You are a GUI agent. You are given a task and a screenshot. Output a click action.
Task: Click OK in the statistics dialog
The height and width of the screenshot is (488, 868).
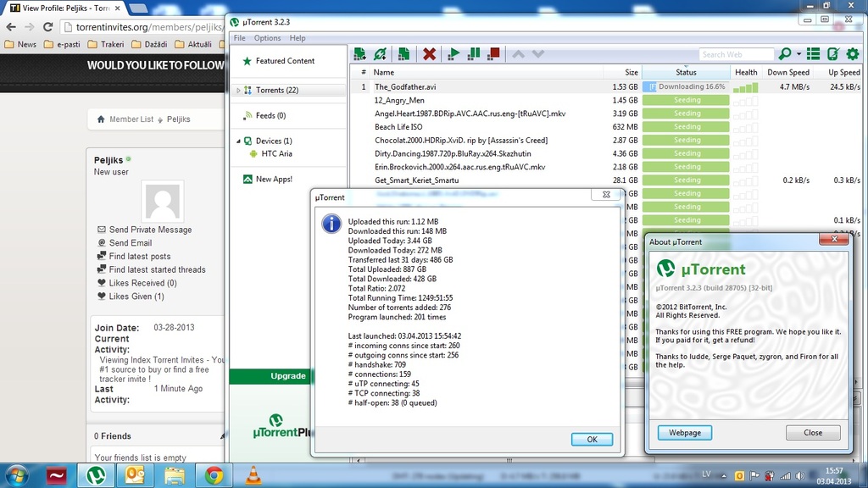592,439
